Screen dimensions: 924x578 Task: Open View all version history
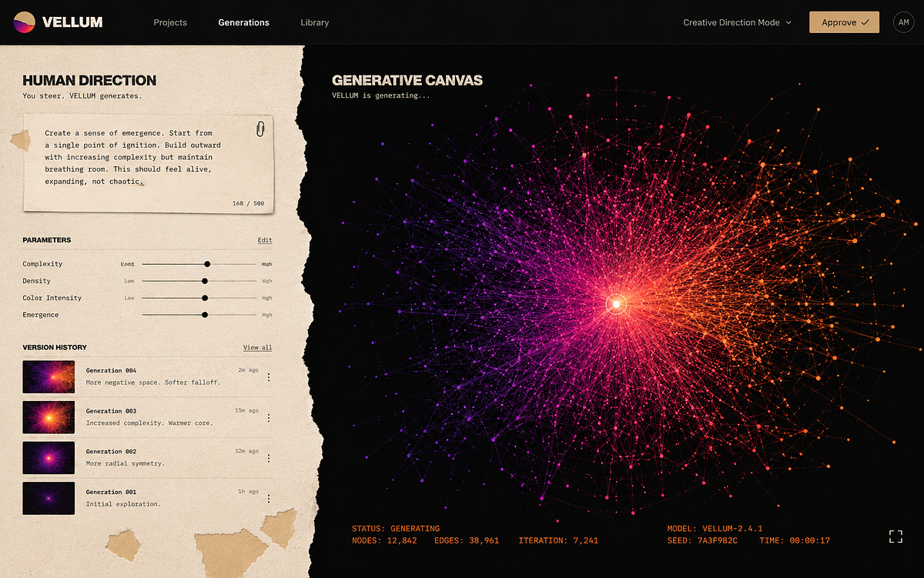[257, 347]
